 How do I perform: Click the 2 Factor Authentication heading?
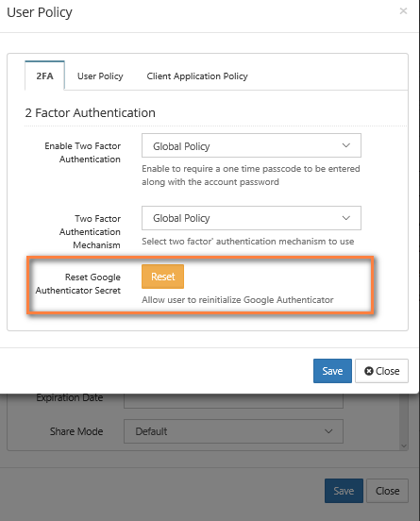click(90, 112)
